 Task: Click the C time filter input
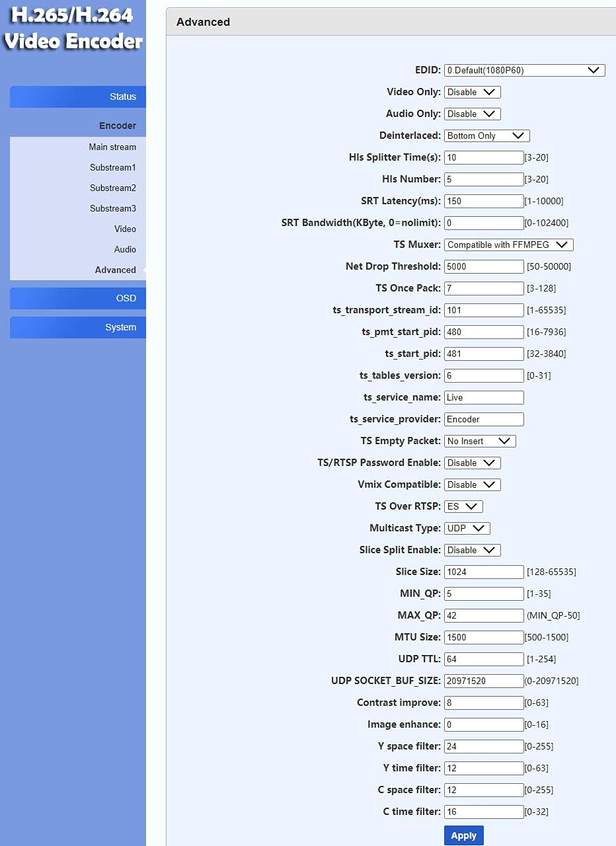point(484,812)
